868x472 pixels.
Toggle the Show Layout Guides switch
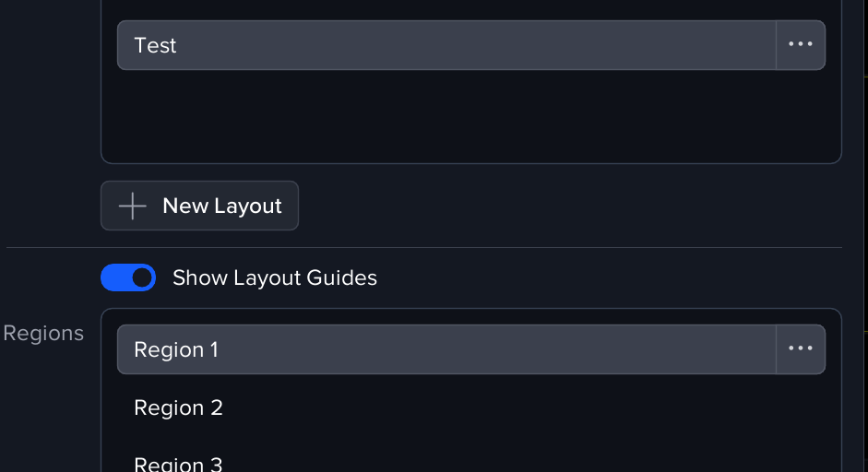tap(128, 277)
